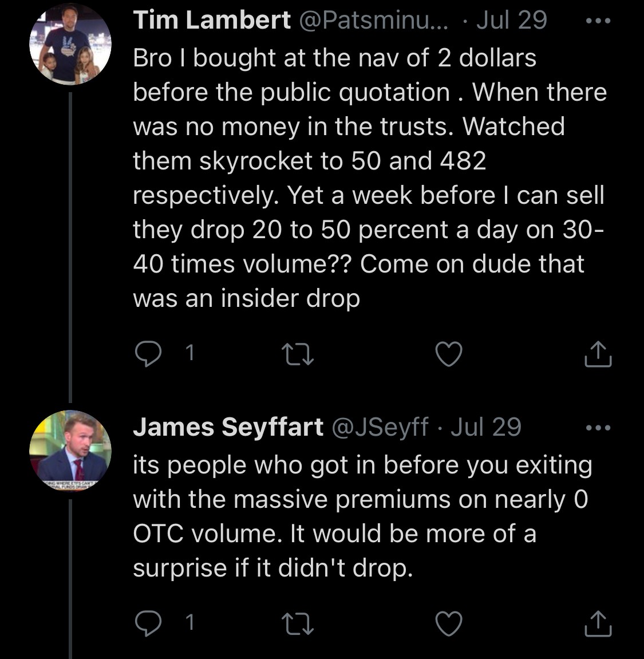Open the tweet about massive premiums

coord(362,516)
